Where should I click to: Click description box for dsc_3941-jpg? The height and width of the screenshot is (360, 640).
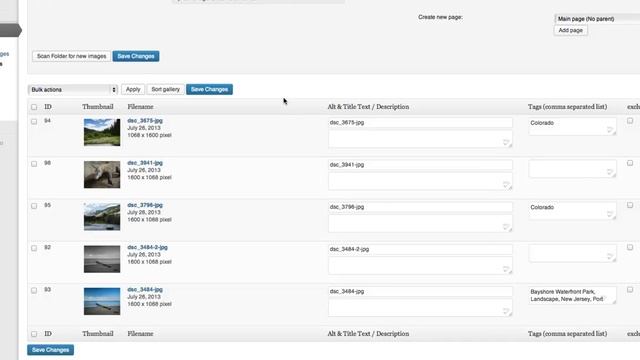420,182
